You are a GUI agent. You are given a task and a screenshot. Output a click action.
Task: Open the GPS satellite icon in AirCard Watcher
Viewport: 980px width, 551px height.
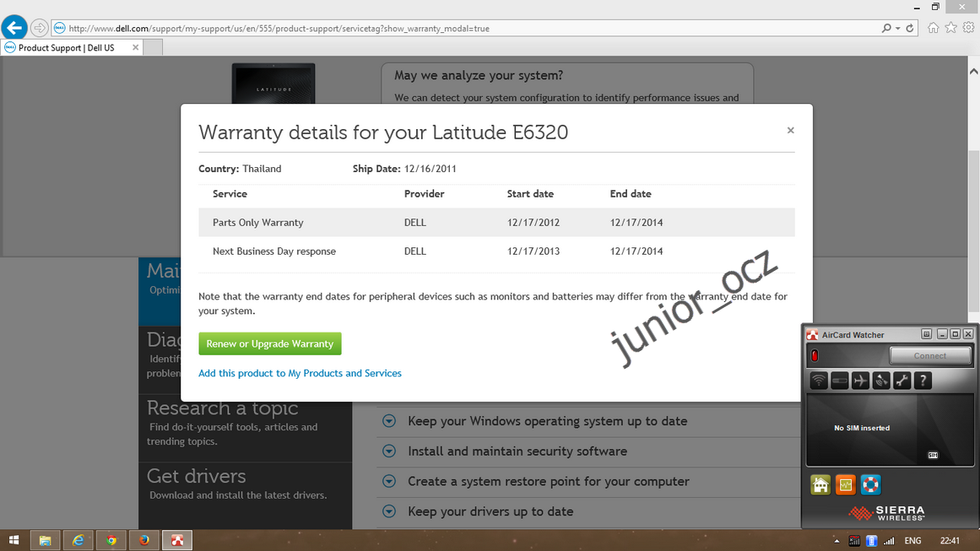pyautogui.click(x=881, y=381)
